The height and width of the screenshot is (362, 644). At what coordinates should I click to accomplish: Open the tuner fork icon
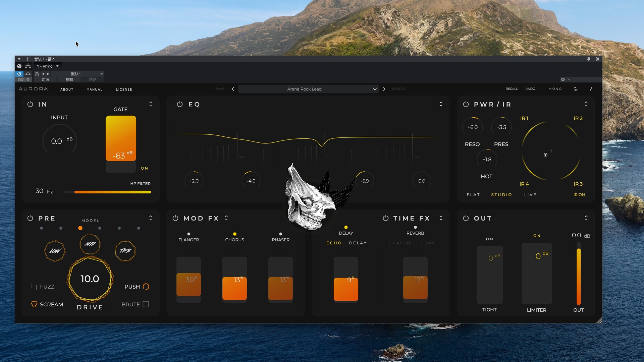coord(591,89)
